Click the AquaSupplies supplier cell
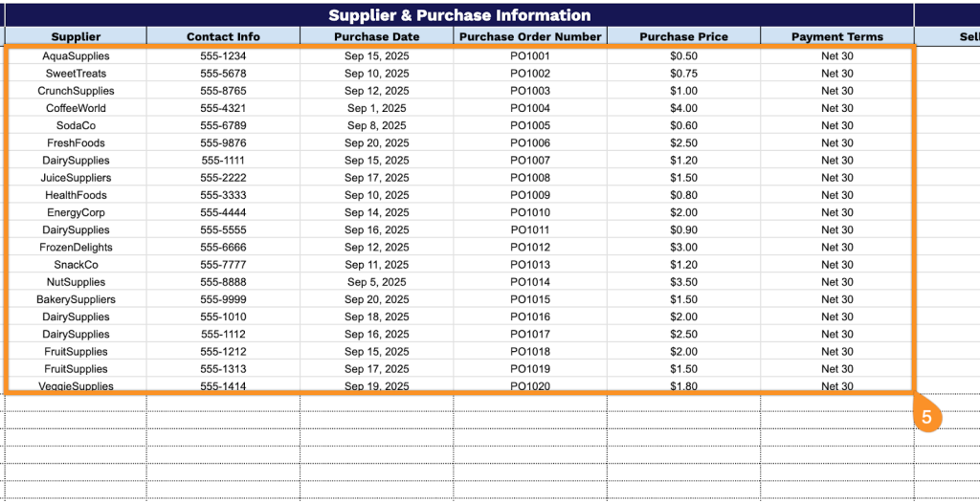The width and height of the screenshot is (980, 502). [x=76, y=55]
